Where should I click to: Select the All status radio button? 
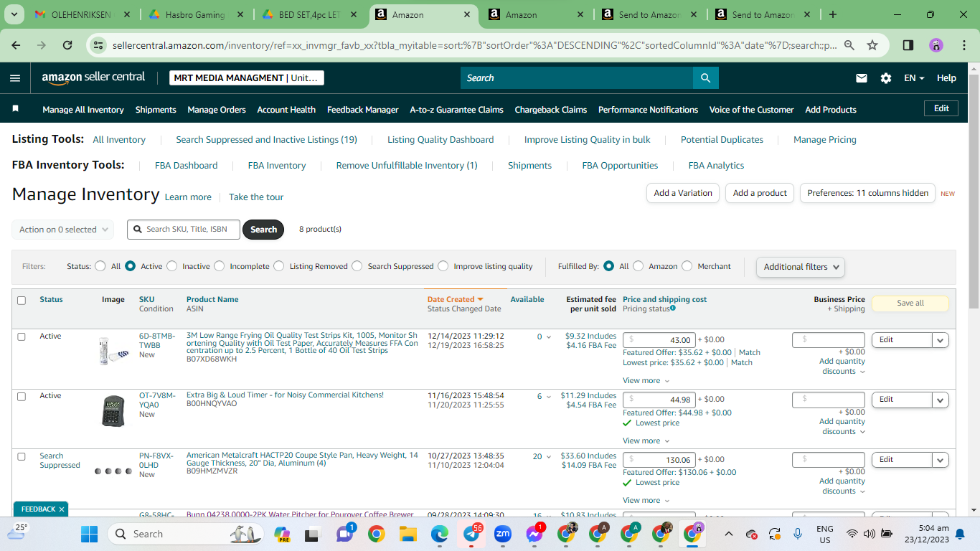pyautogui.click(x=100, y=266)
